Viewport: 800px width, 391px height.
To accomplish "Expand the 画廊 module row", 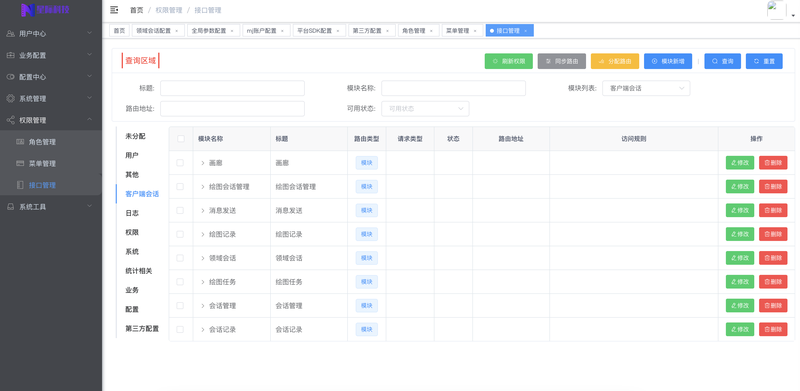I will (203, 163).
